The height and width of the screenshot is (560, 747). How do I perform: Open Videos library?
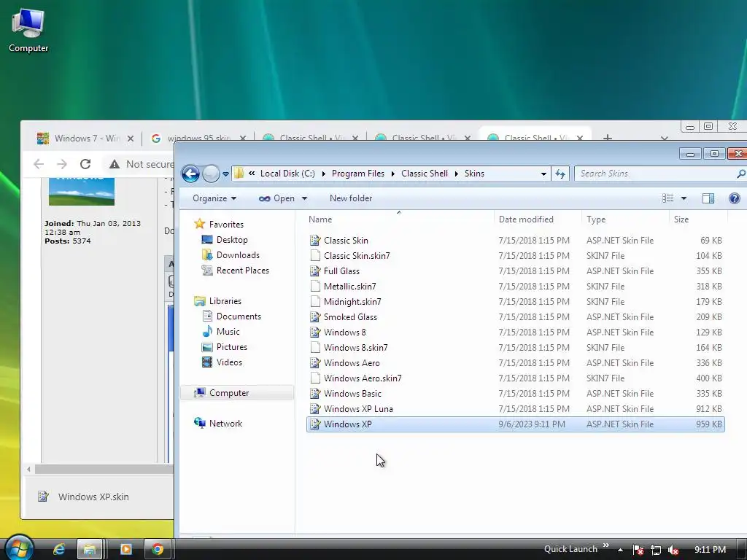pyautogui.click(x=222, y=362)
